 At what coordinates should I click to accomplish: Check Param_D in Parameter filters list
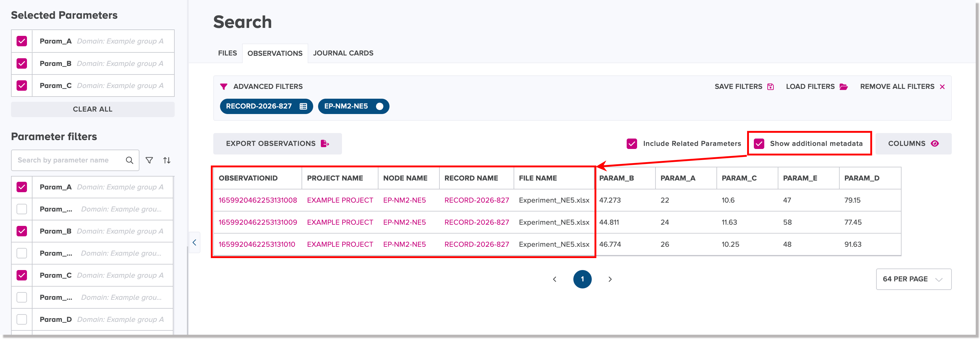(22, 320)
